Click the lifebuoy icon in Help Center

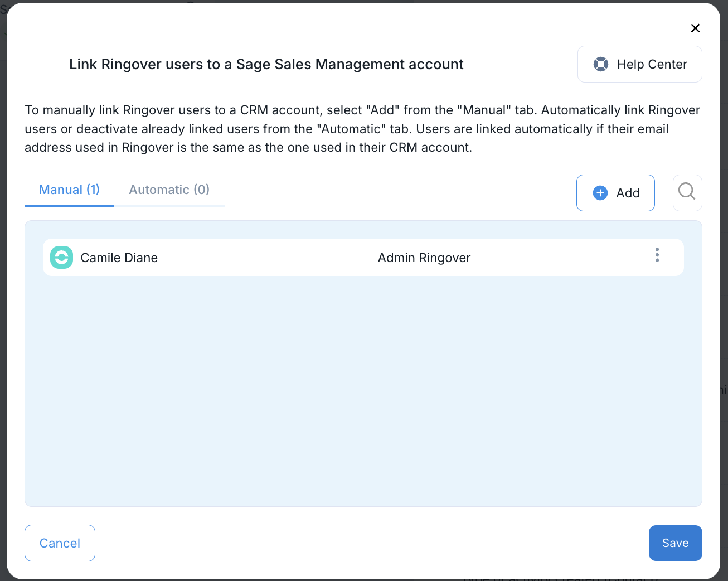[x=601, y=64]
